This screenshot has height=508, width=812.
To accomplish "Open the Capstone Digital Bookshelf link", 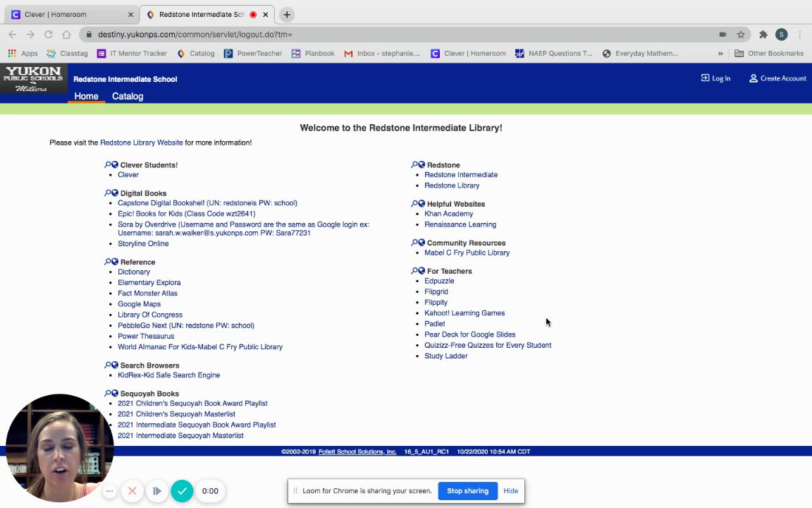I will (207, 203).
